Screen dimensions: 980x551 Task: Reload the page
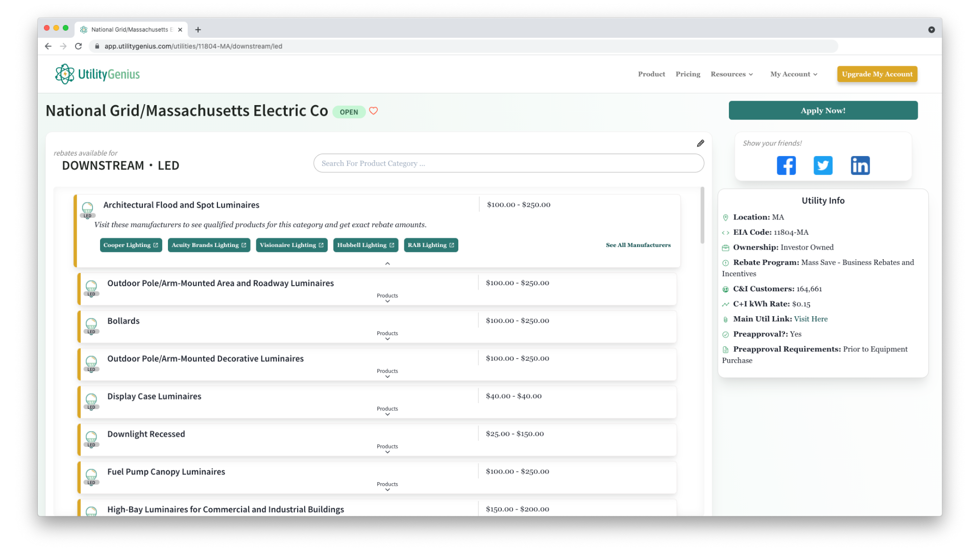click(78, 46)
